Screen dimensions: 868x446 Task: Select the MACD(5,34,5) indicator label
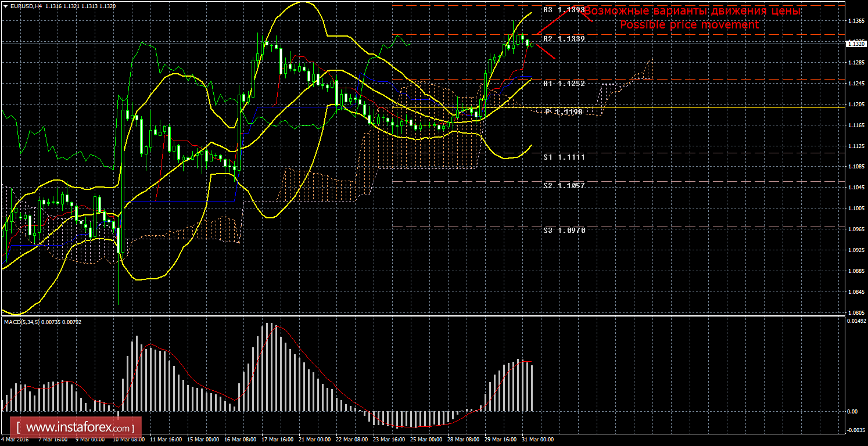point(21,321)
